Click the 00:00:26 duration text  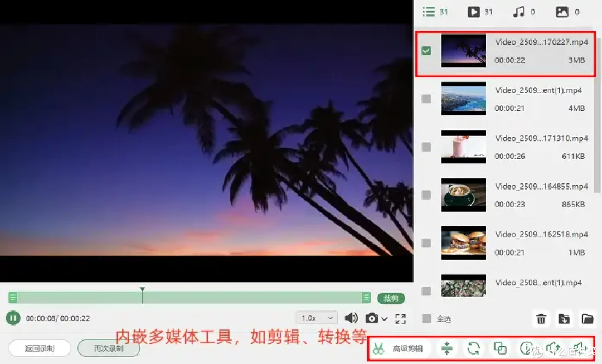pyautogui.click(x=509, y=156)
